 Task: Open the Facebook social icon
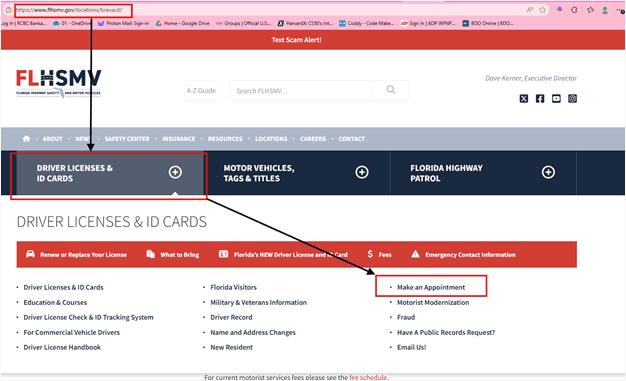tap(540, 98)
